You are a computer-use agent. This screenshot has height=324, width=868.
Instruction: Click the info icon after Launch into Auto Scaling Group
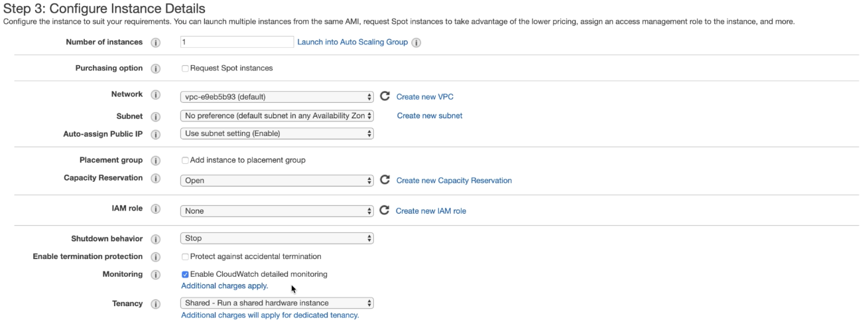click(x=416, y=42)
